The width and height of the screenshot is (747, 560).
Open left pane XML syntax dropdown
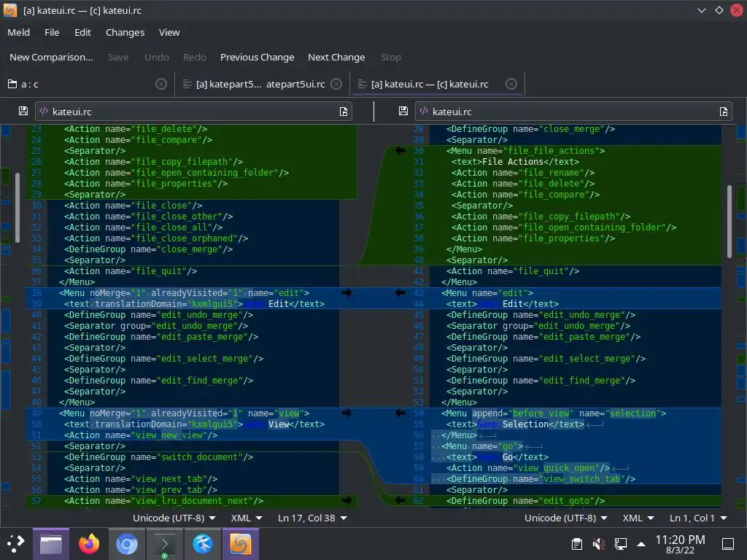pyautogui.click(x=247, y=518)
